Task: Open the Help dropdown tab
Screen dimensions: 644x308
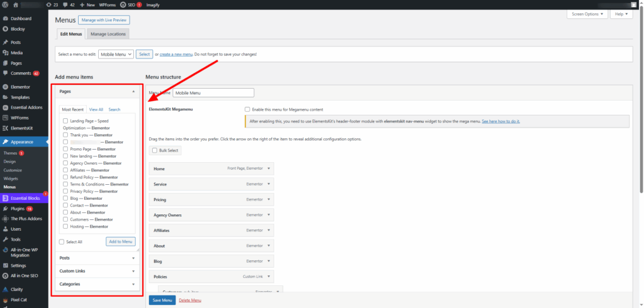Action: (622, 14)
